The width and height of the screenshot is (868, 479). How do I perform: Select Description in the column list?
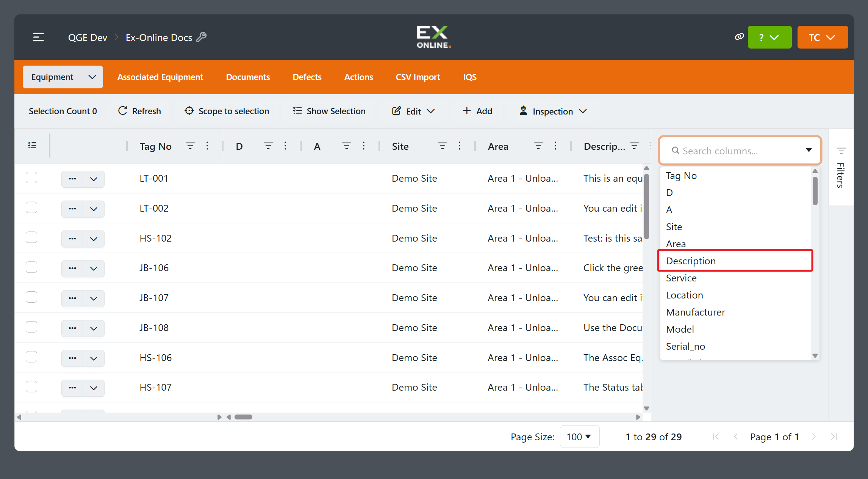pyautogui.click(x=735, y=261)
